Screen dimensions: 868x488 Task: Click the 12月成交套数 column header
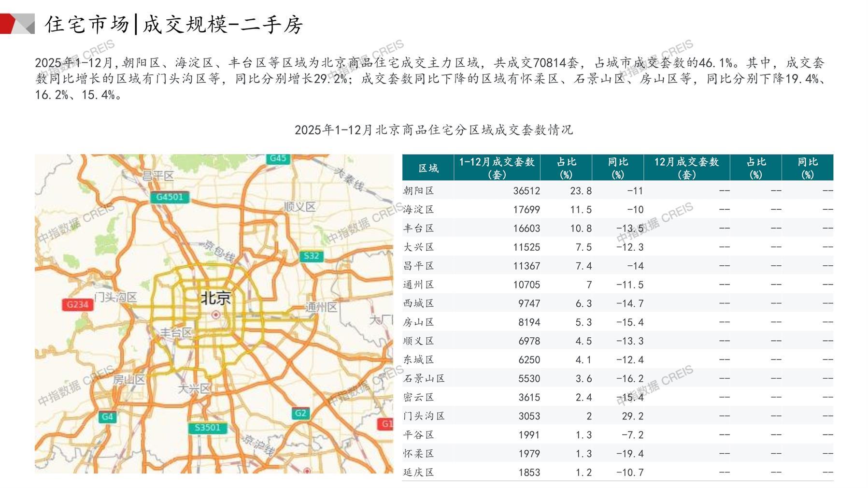686,168
